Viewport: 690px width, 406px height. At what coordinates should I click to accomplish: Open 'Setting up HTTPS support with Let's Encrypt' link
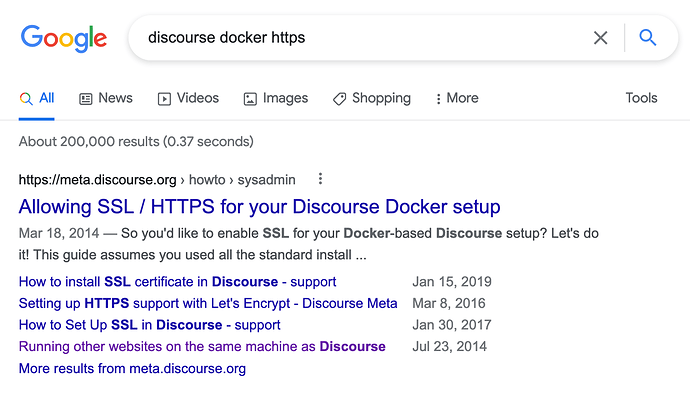pyautogui.click(x=208, y=303)
